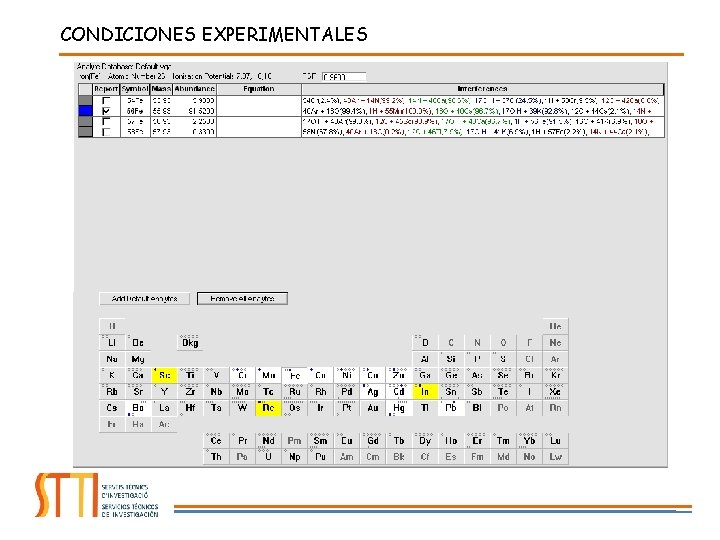Select the Tl element button

(425, 408)
